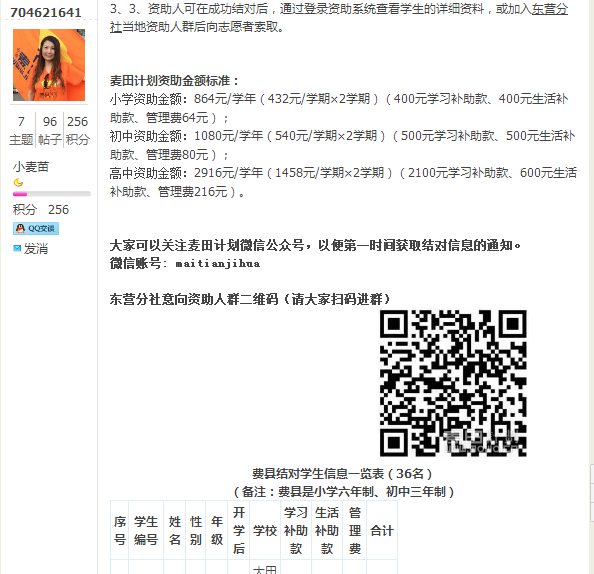
Task: Open user profile 704621641
Action: point(45,12)
